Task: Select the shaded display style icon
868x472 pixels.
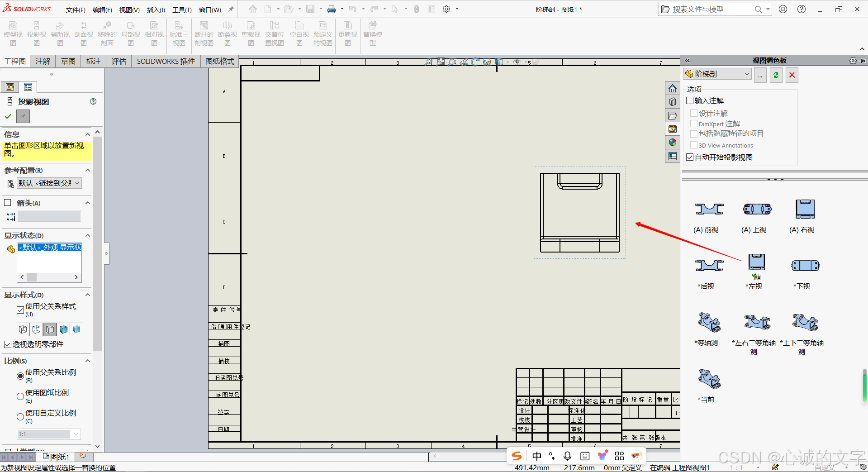Action: point(77,329)
